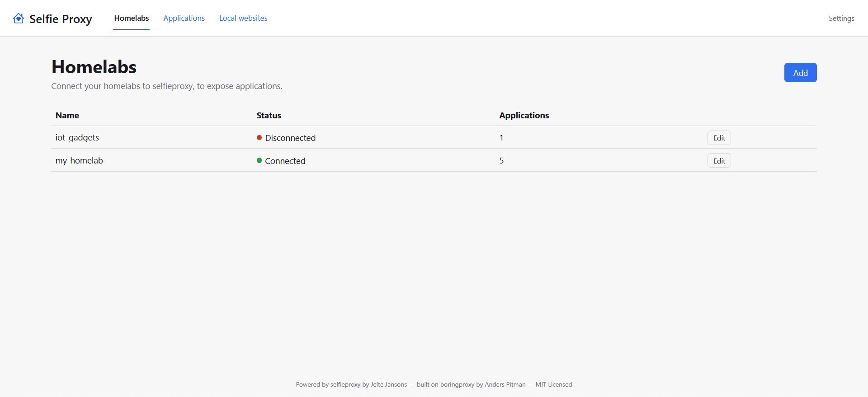
Task: Select the iot-gadgets name cell
Action: [x=77, y=137]
